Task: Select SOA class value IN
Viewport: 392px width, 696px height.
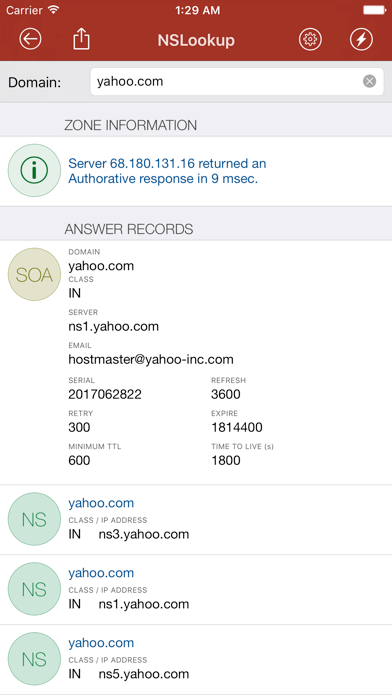Action: click(x=75, y=293)
